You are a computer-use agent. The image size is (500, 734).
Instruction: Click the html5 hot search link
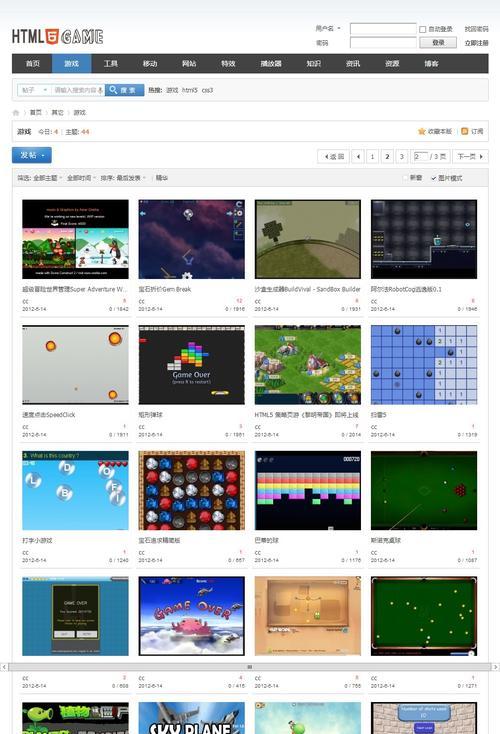[190, 90]
